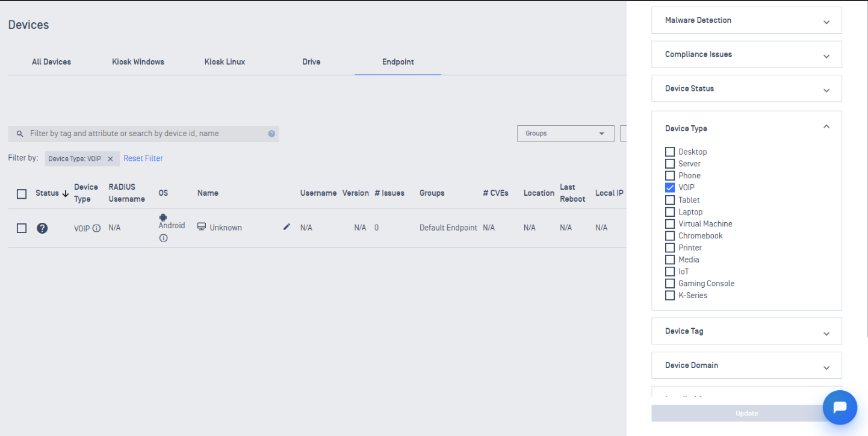The height and width of the screenshot is (436, 868).
Task: Click the Default Endpoint group cell
Action: coord(448,228)
